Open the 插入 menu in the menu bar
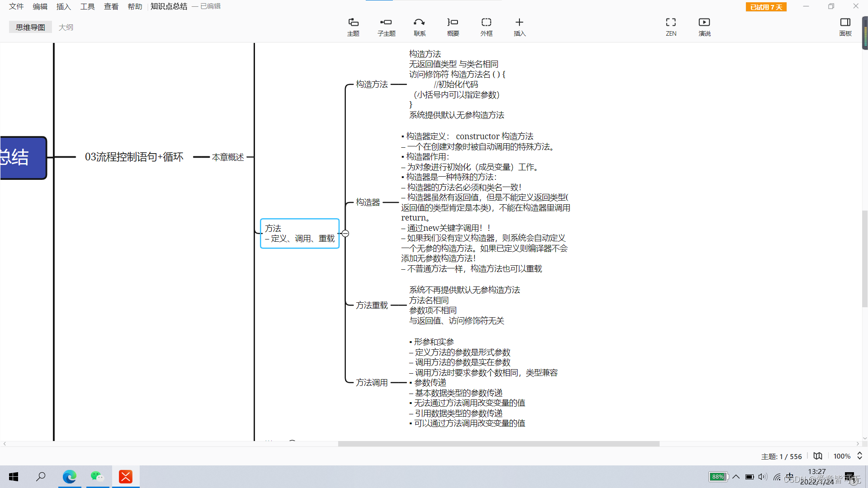The height and width of the screenshot is (488, 868). point(64,6)
